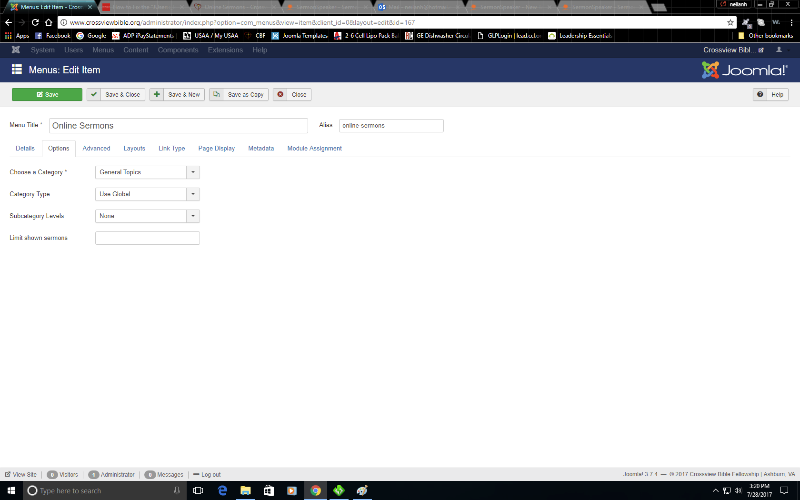Click the Visitors count badge

52,474
